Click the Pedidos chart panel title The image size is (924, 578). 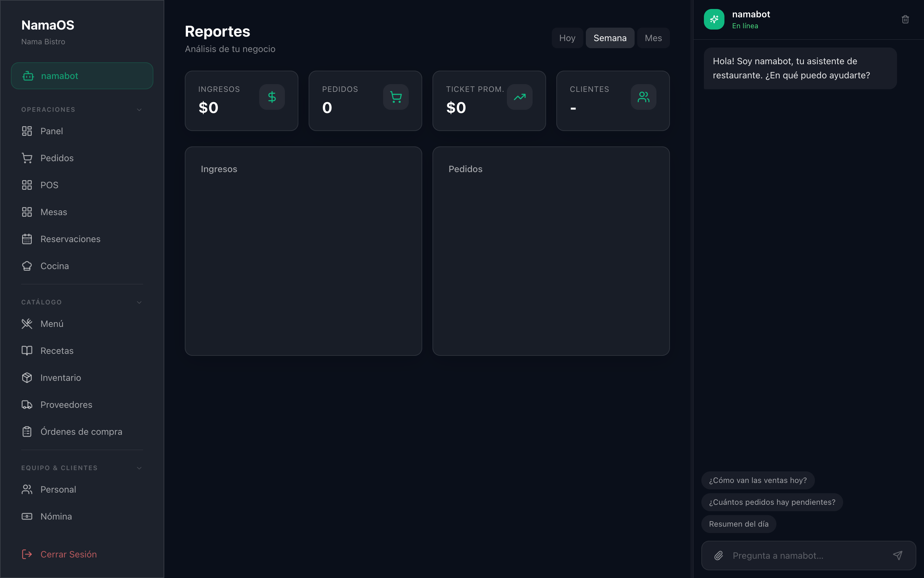click(466, 169)
